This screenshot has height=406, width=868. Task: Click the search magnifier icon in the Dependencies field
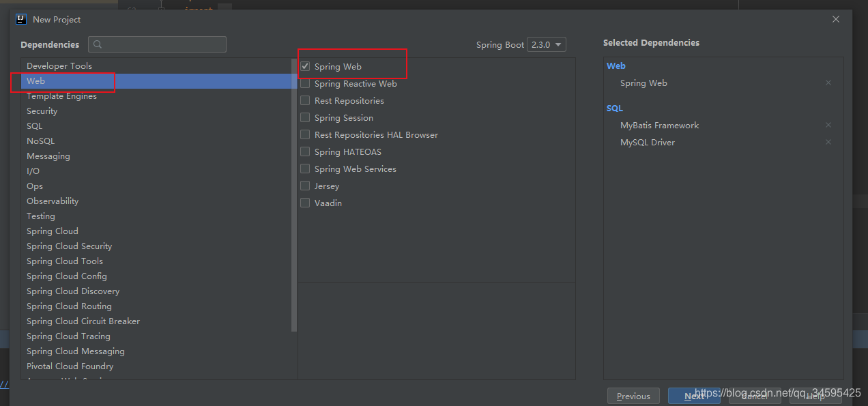(98, 44)
